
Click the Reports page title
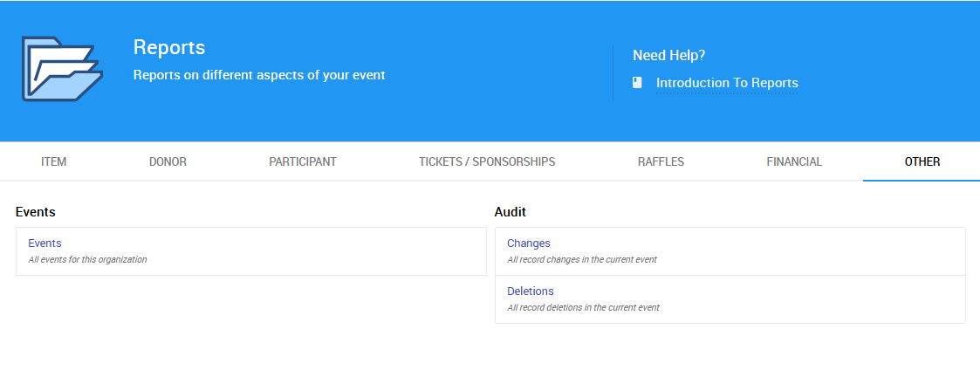[169, 47]
